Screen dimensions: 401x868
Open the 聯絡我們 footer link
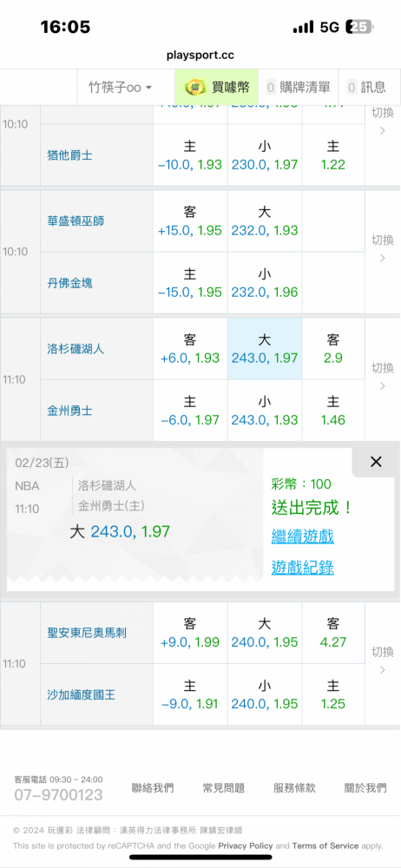[152, 788]
